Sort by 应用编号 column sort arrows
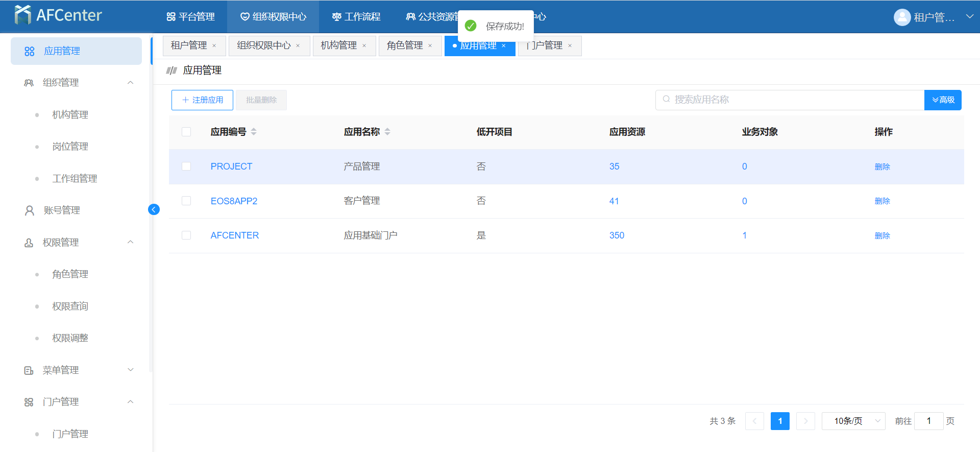980x452 pixels. point(254,132)
